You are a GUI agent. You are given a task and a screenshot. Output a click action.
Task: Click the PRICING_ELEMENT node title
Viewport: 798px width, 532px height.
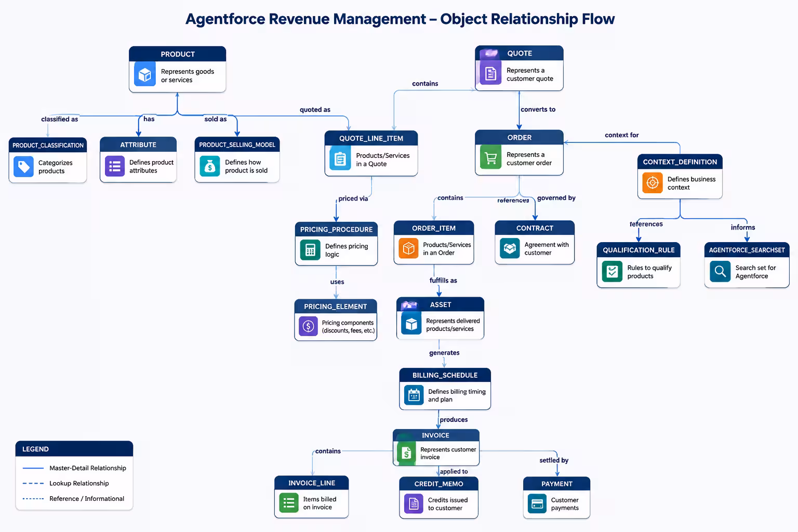pos(335,307)
